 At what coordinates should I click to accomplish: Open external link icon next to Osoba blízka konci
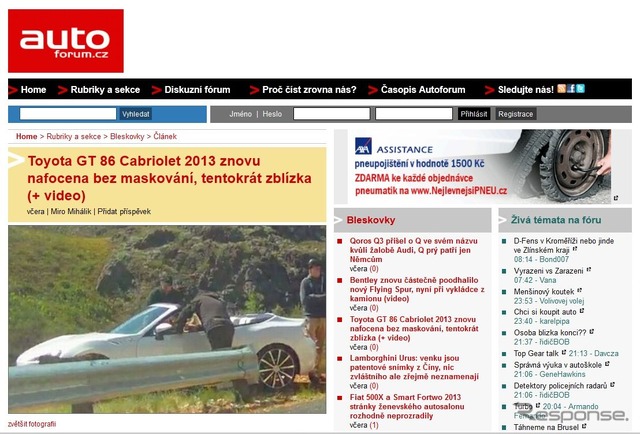tap(591, 332)
